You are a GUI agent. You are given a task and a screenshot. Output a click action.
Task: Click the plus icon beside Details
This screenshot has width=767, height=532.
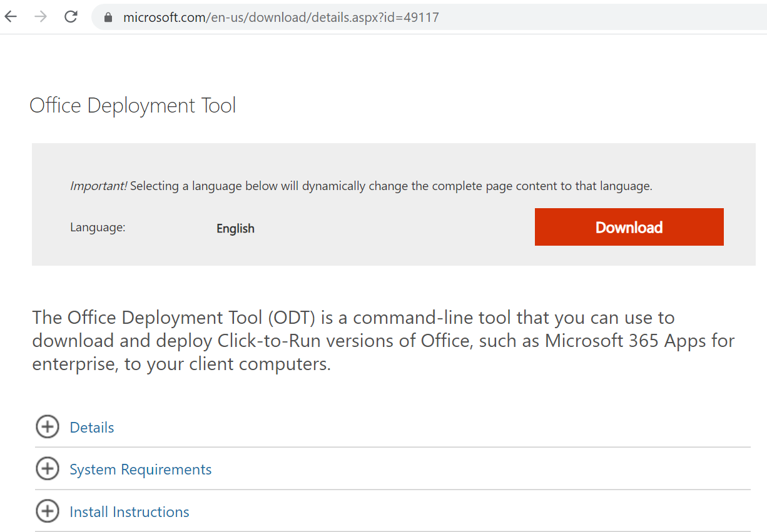pyautogui.click(x=48, y=428)
